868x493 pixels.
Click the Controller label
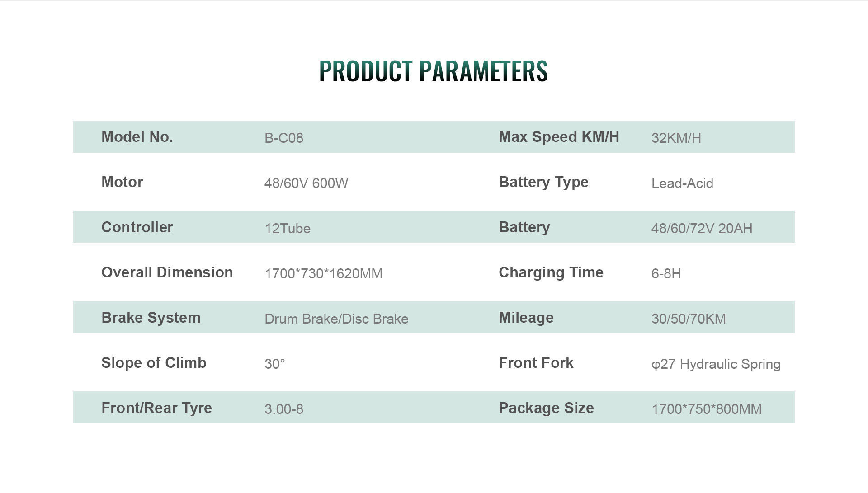coord(137,227)
